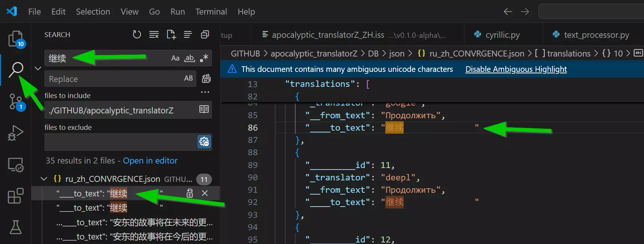644x244 pixels.
Task: Click Open in editor link
Action: [150, 161]
